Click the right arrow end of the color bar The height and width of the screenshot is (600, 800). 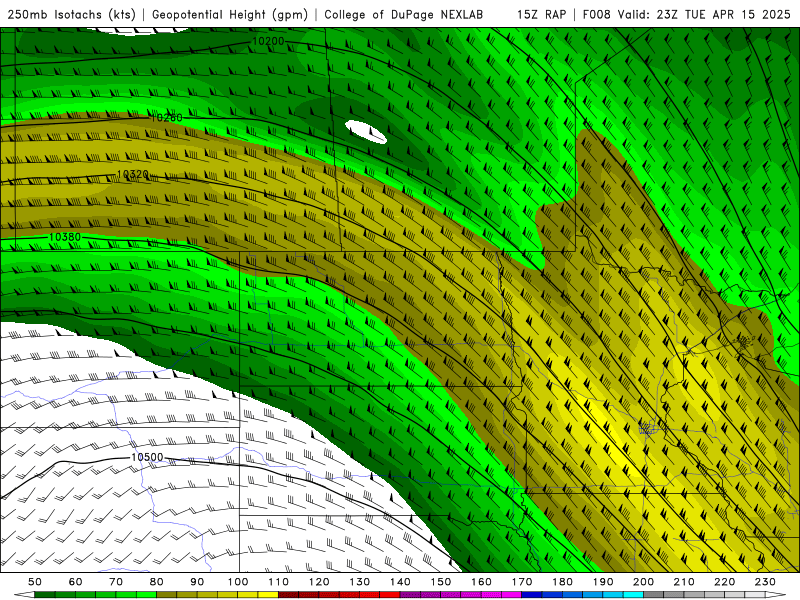pyautogui.click(x=776, y=595)
